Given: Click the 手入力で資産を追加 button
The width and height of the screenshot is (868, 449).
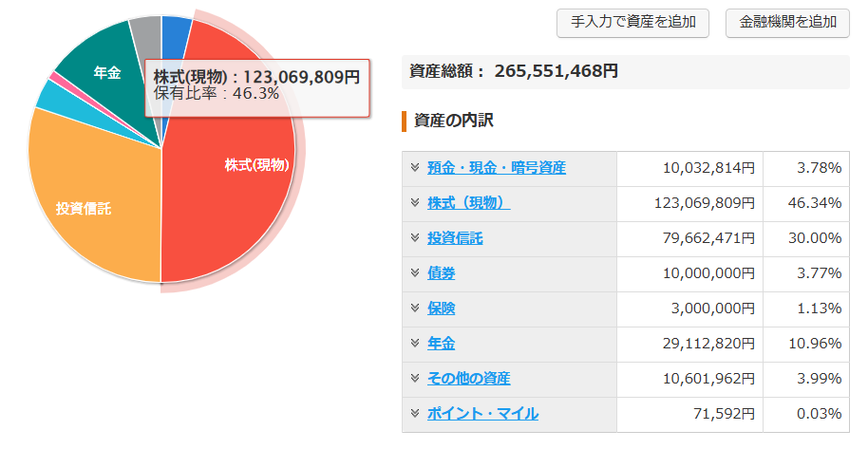Looking at the screenshot, I should [632, 23].
